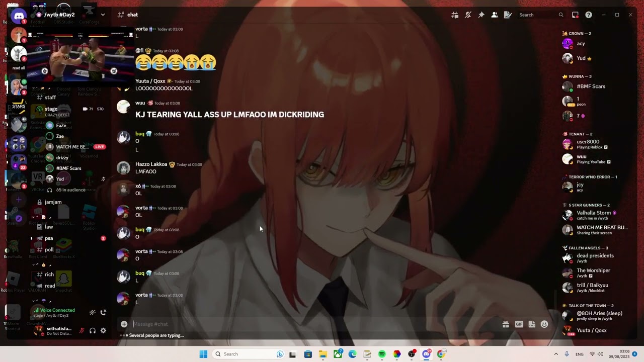Explore discoverable servers compass icon
The height and width of the screenshot is (362, 644).
[x=19, y=218]
